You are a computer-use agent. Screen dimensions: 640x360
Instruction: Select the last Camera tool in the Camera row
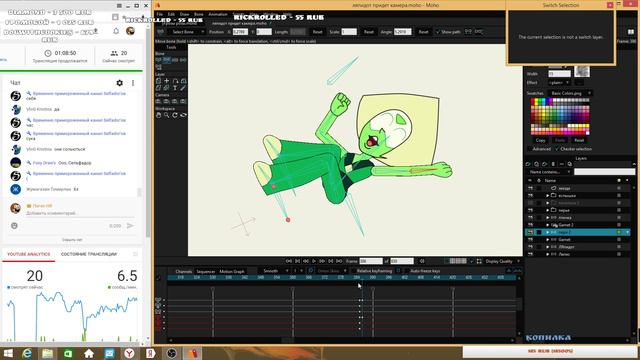(x=183, y=101)
